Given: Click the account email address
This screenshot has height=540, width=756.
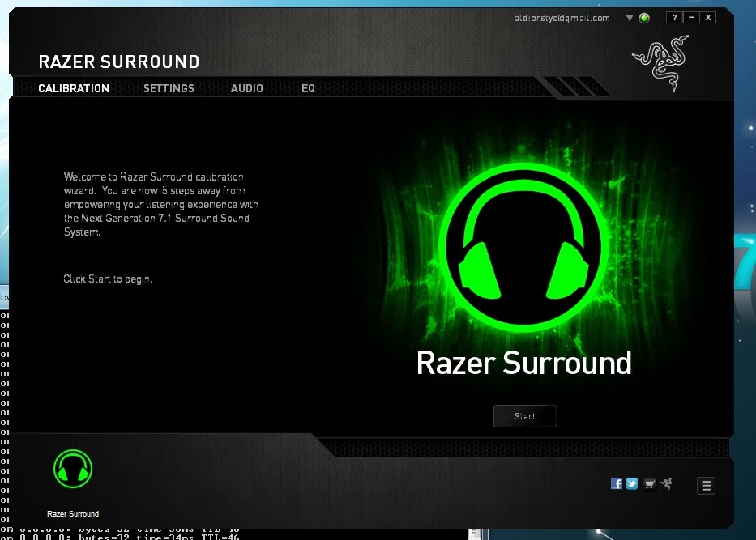Looking at the screenshot, I should click(x=562, y=19).
